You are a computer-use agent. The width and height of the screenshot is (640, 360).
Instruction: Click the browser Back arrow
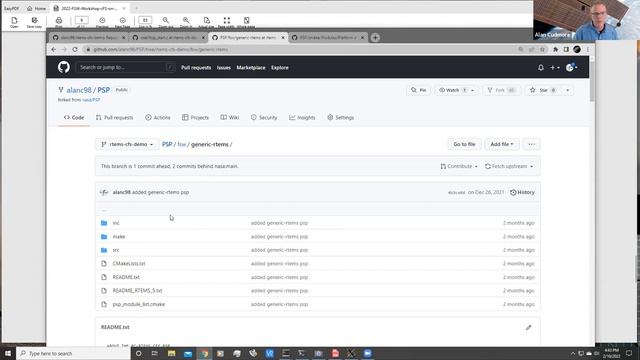[x=53, y=49]
